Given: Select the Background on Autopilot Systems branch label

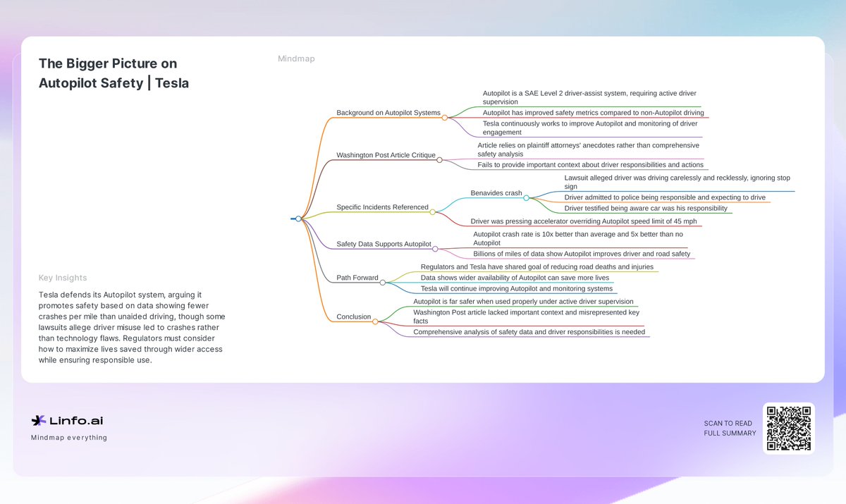Looking at the screenshot, I should [x=388, y=113].
